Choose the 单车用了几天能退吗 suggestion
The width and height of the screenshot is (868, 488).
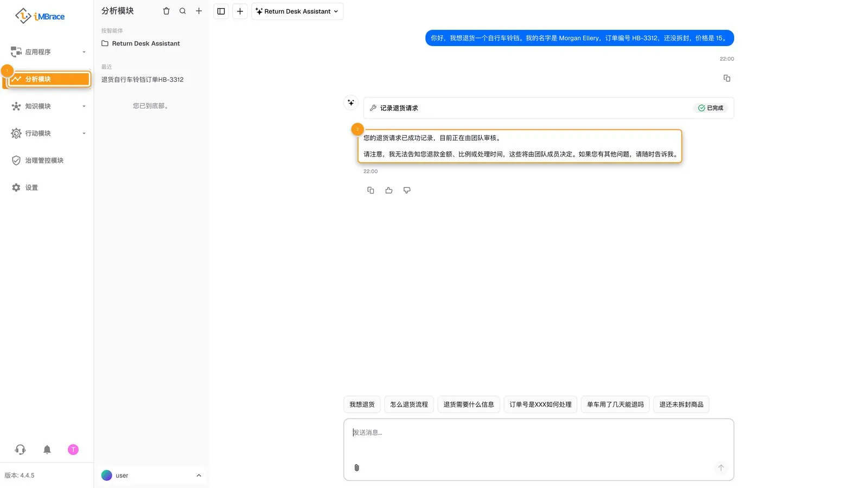[615, 404]
